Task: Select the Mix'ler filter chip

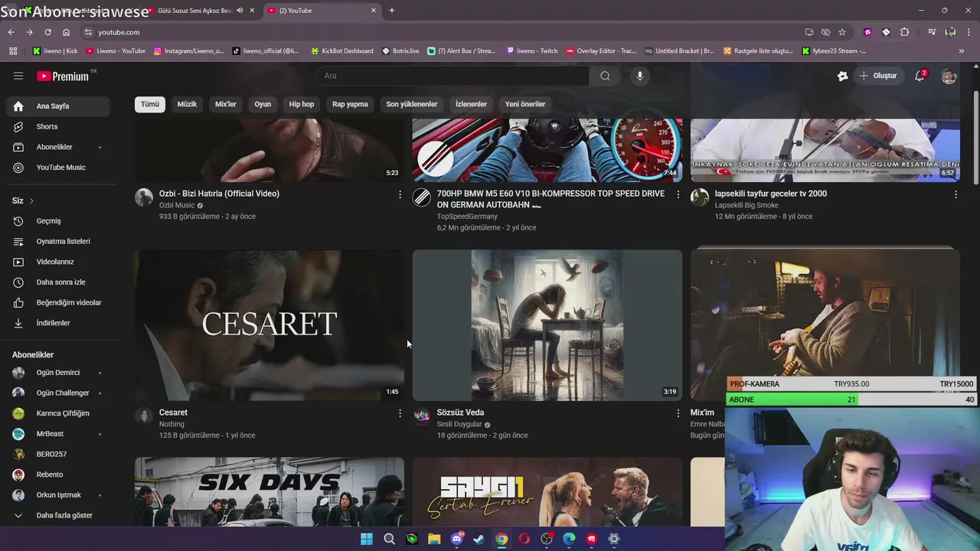Action: coord(226,104)
